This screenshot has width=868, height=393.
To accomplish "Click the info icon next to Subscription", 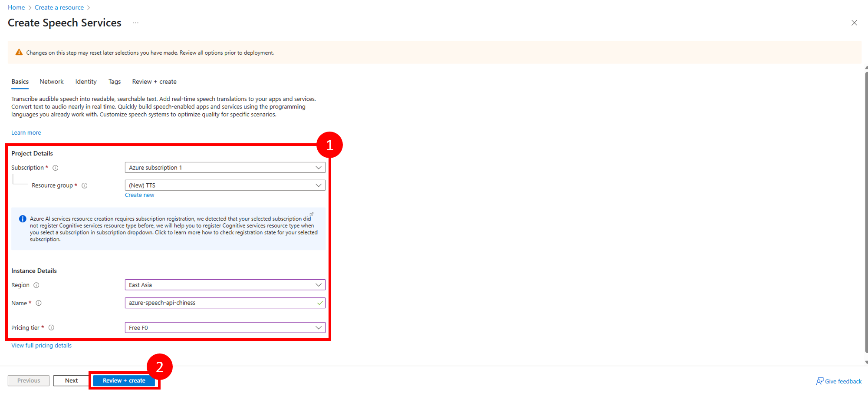I will [x=56, y=168].
